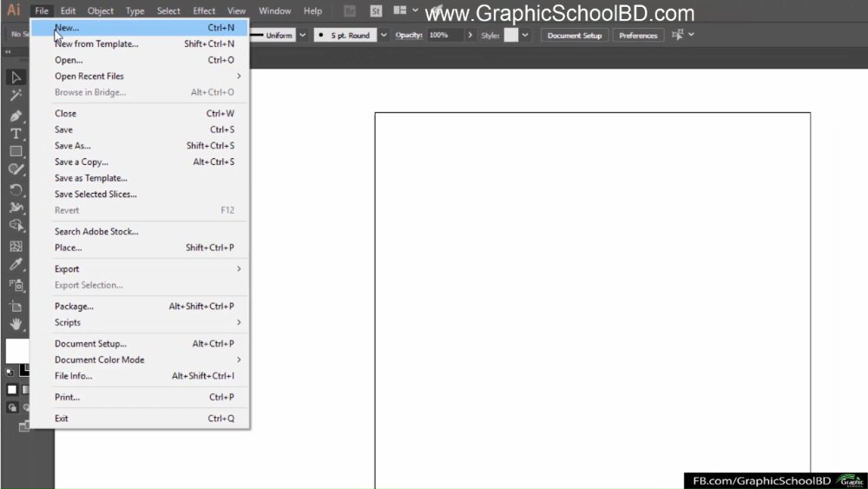
Task: Select the Type tool
Action: click(16, 134)
